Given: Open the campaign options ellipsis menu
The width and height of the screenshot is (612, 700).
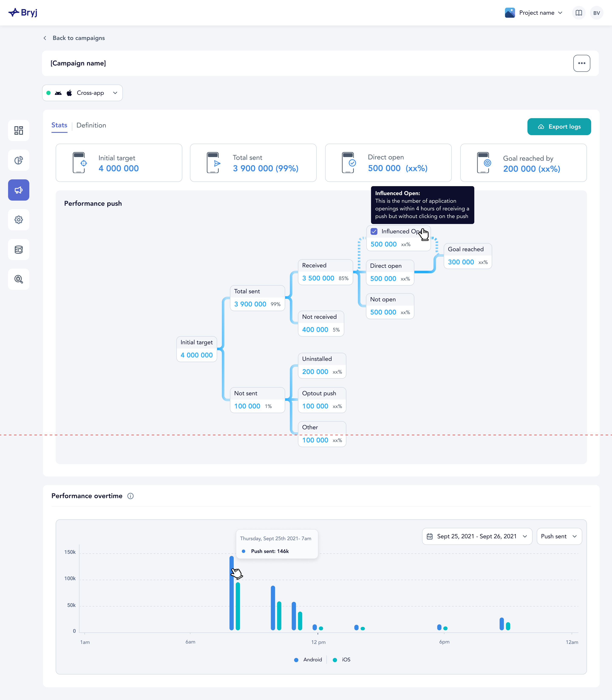Looking at the screenshot, I should (x=582, y=63).
